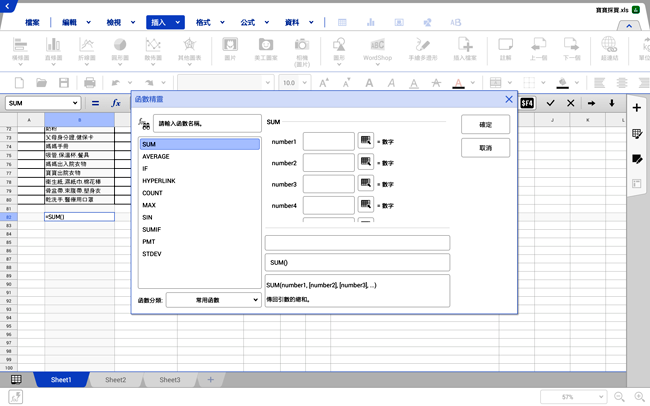Open the SUM name box dropdown
The height and width of the screenshot is (406, 650).
click(75, 103)
